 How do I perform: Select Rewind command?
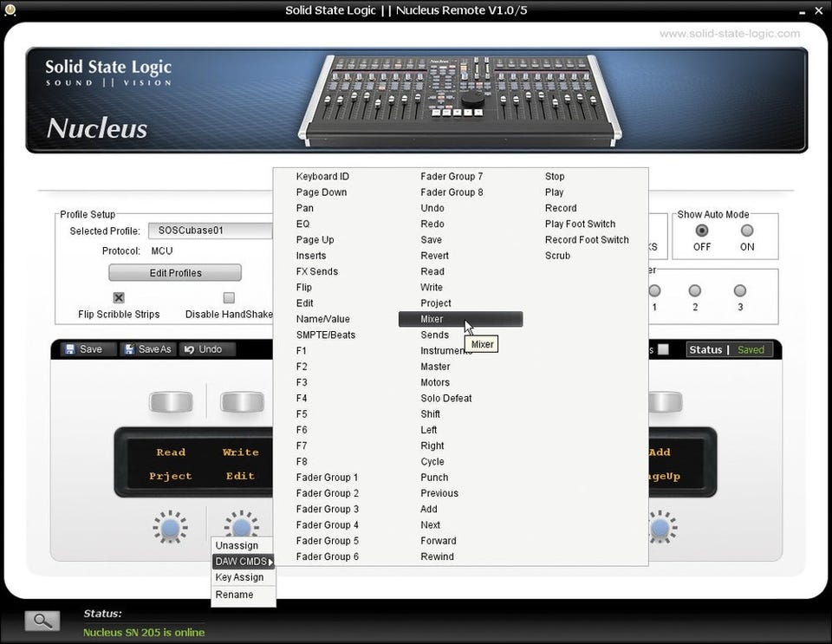[437, 556]
